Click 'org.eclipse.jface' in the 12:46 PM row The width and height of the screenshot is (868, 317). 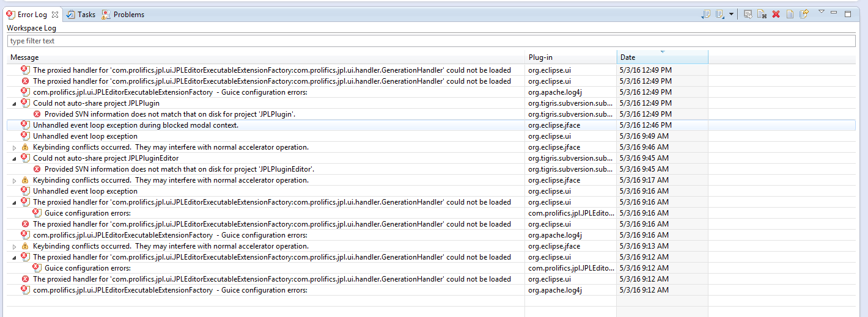(554, 125)
